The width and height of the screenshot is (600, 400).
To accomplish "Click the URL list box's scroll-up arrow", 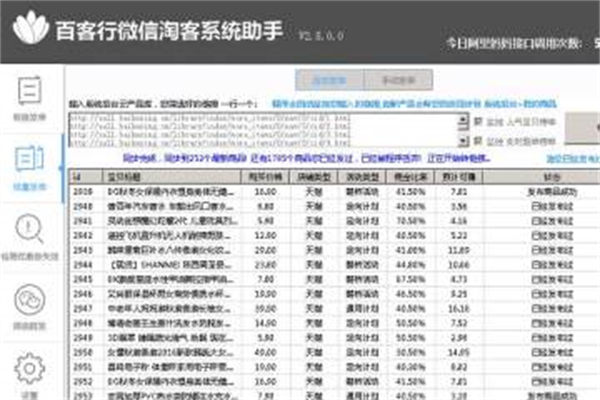I will [463, 121].
